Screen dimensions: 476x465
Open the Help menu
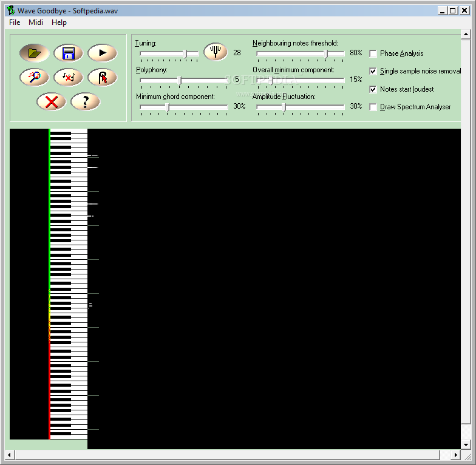(x=59, y=22)
